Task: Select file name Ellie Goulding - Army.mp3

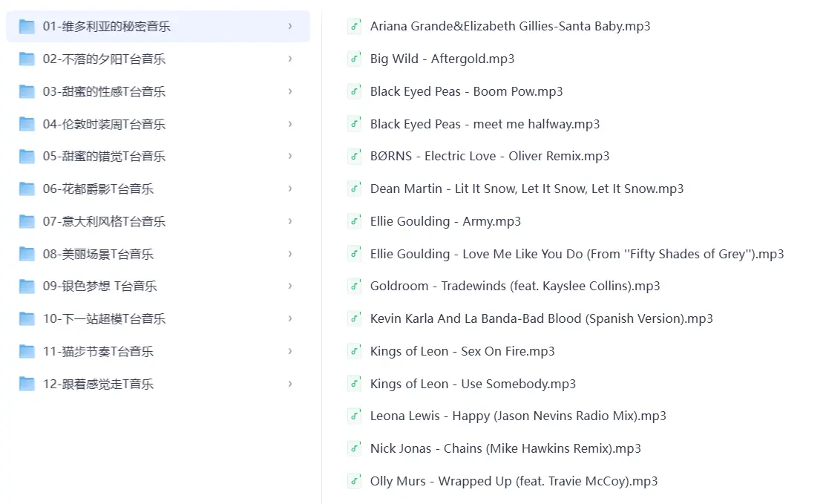Action: 446,222
